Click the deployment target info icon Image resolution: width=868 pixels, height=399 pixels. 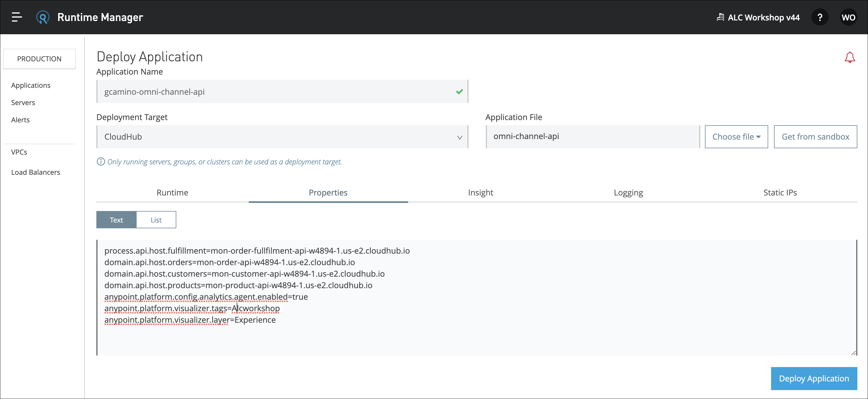click(x=101, y=161)
